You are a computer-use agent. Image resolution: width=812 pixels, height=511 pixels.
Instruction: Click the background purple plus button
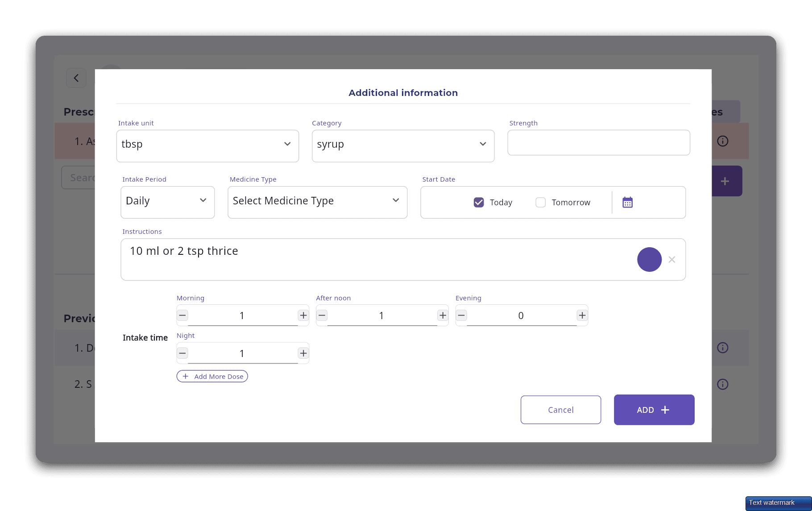click(x=726, y=181)
